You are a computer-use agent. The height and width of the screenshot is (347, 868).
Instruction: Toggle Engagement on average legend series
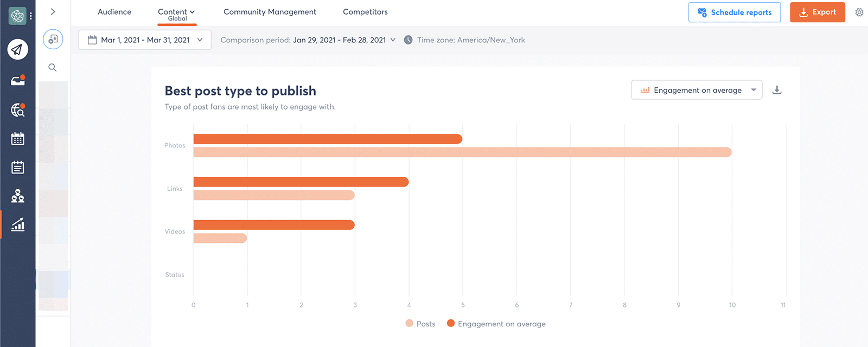tap(496, 324)
